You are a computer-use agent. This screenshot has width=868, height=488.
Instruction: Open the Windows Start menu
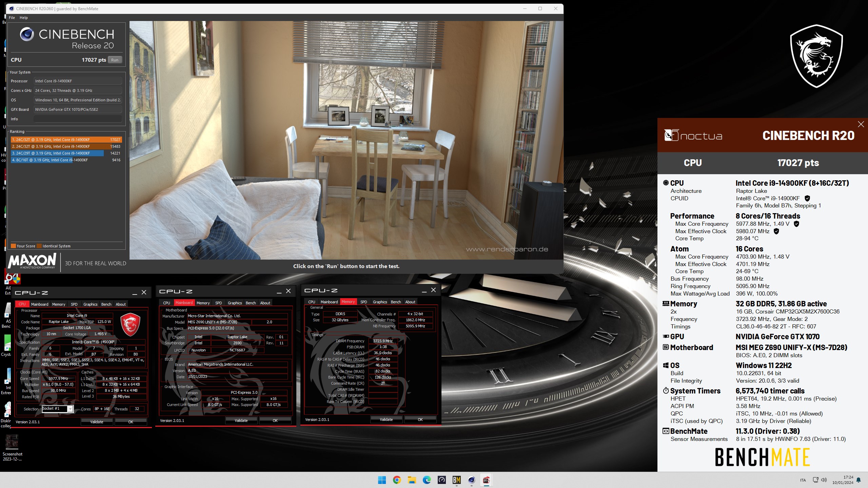(382, 480)
